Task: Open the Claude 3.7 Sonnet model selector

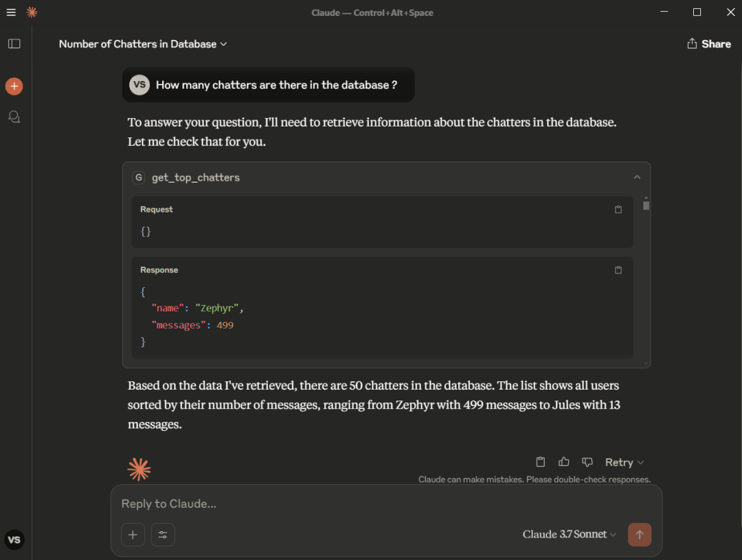Action: click(x=569, y=534)
